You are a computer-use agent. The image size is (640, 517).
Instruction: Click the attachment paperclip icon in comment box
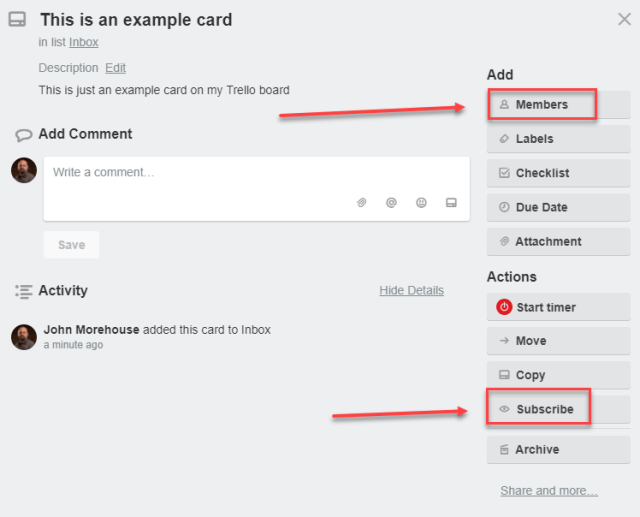point(362,203)
